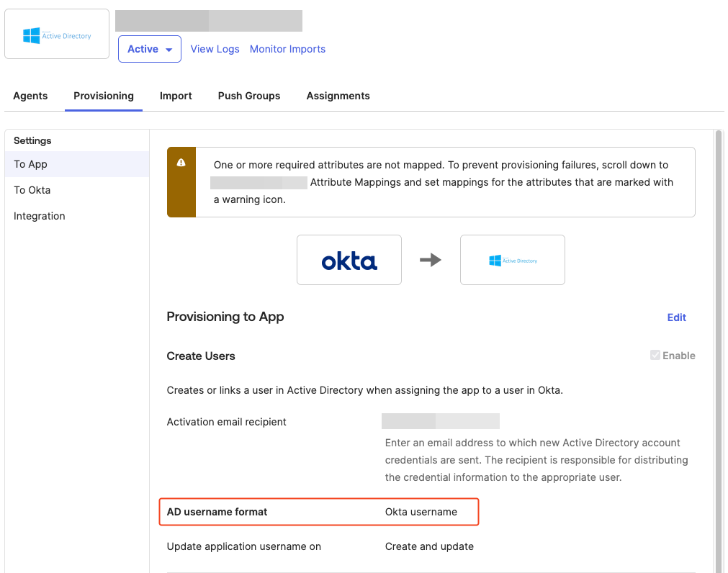This screenshot has height=573, width=728.
Task: Open the Push Groups tab
Action: [248, 96]
